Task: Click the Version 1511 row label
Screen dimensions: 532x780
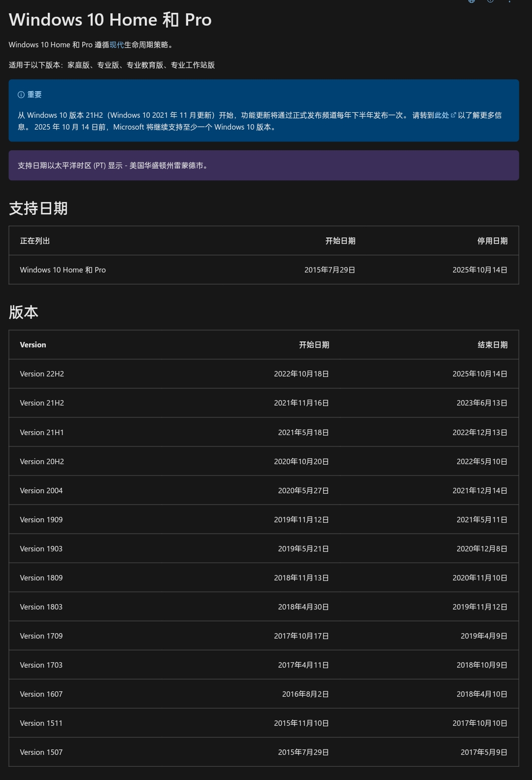Action: click(41, 723)
